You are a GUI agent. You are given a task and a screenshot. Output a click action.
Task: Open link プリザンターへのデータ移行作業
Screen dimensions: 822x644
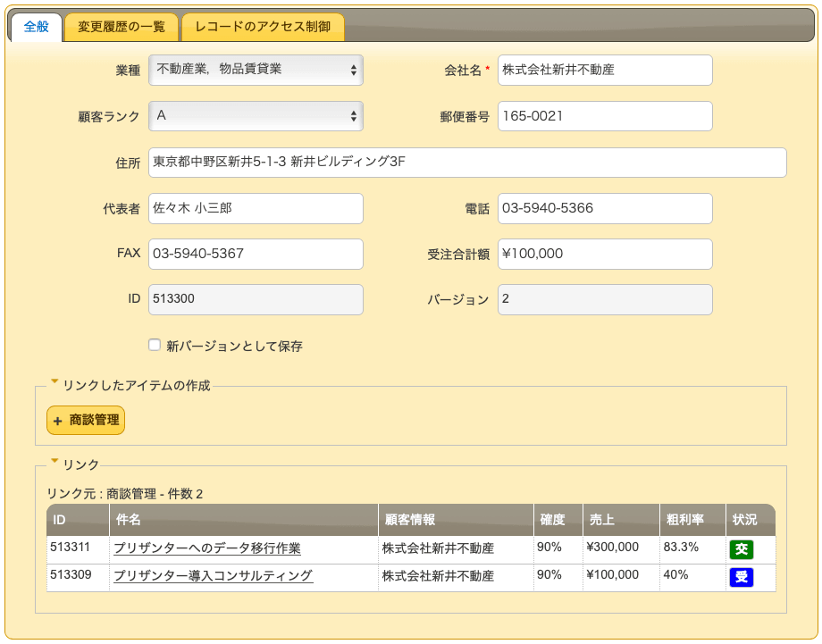pos(207,548)
